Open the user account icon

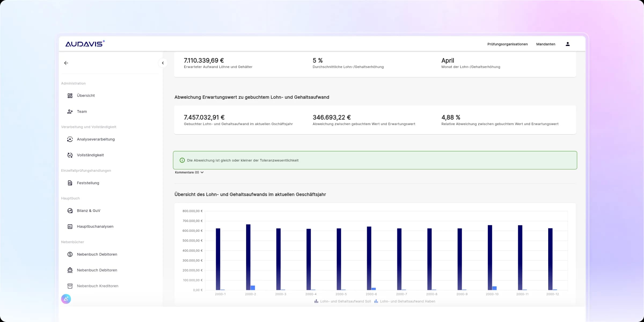[567, 44]
